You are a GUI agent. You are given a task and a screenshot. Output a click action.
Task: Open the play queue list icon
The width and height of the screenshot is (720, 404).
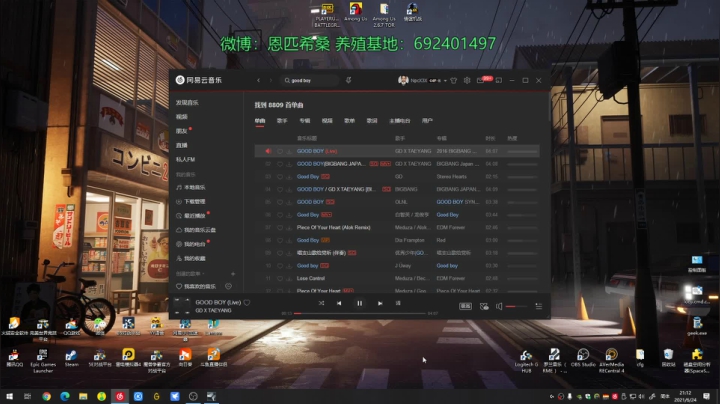pyautogui.click(x=539, y=306)
